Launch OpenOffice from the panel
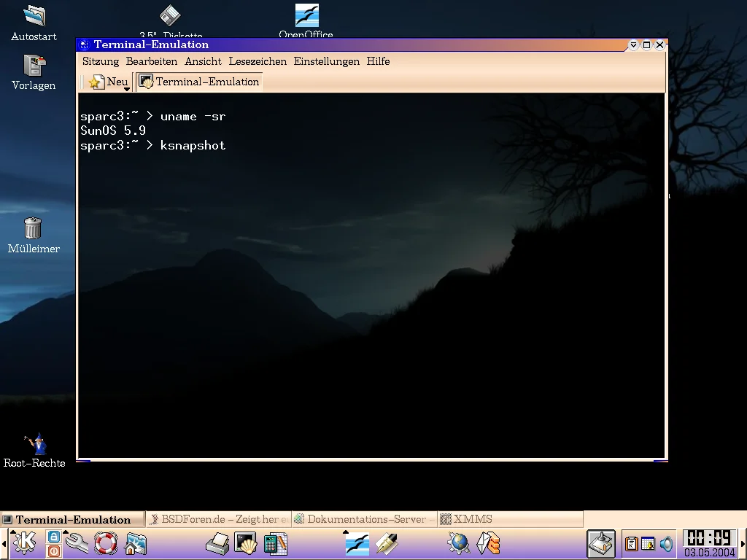747x560 pixels. click(357, 544)
